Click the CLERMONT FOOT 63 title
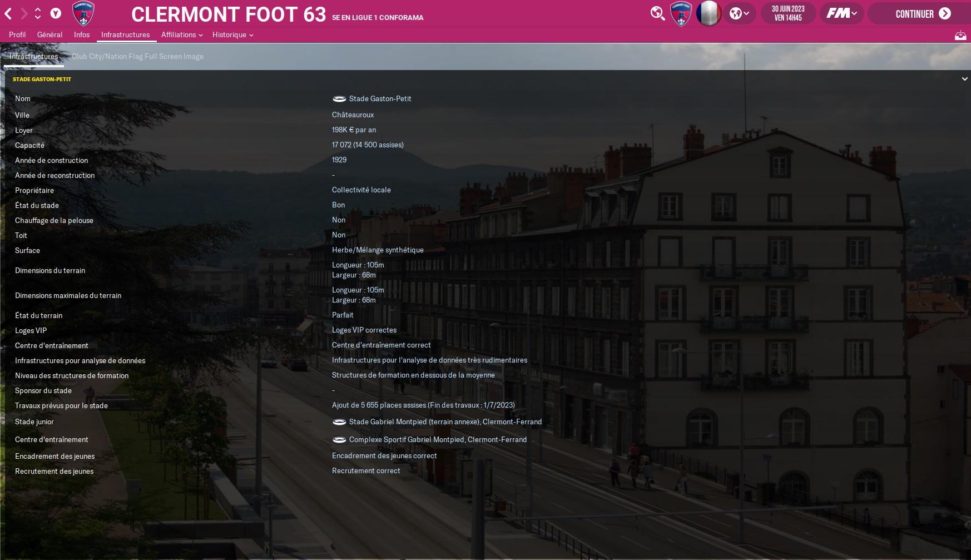This screenshot has height=560, width=971. (229, 14)
